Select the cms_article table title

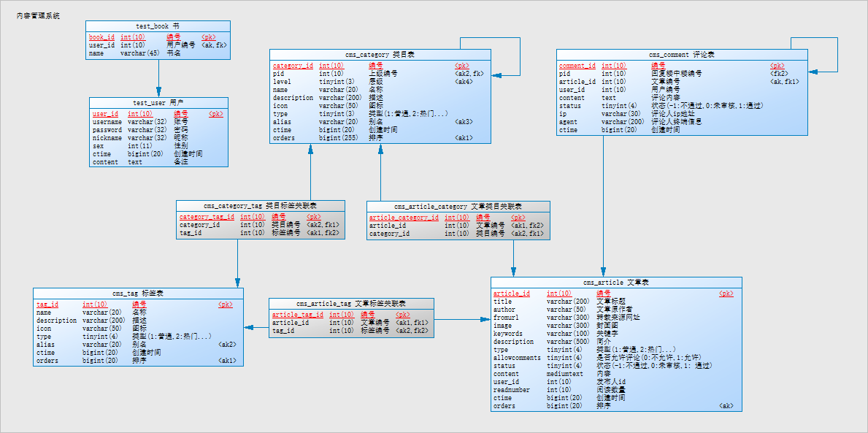(x=616, y=283)
